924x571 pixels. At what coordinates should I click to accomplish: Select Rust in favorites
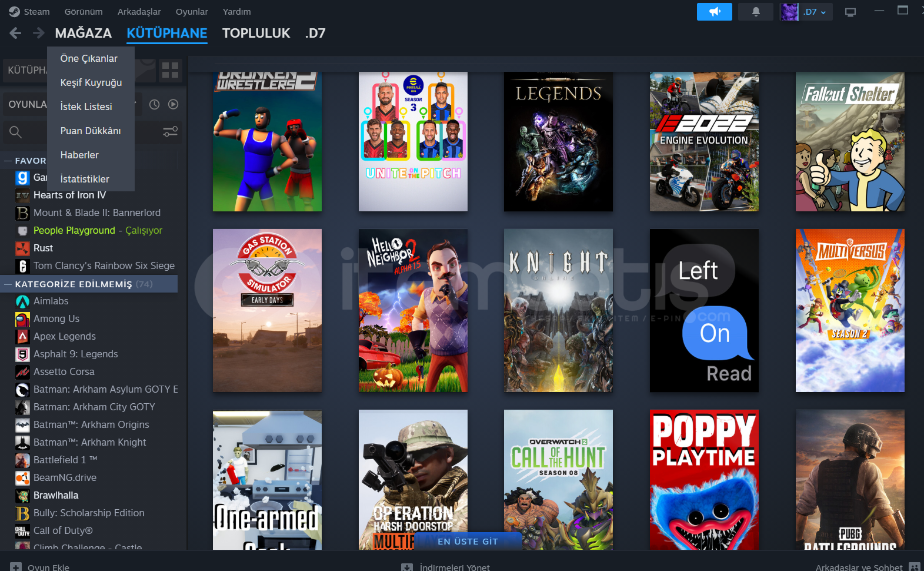click(x=43, y=248)
